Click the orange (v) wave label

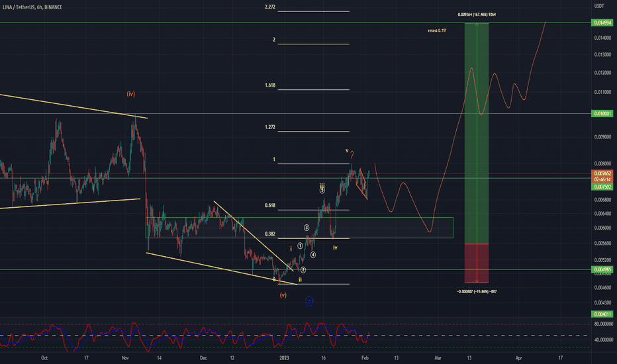[283, 295]
